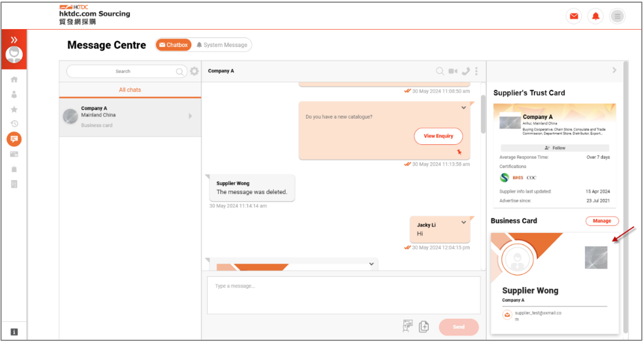Collapse the right panel with chevron

[x=614, y=70]
